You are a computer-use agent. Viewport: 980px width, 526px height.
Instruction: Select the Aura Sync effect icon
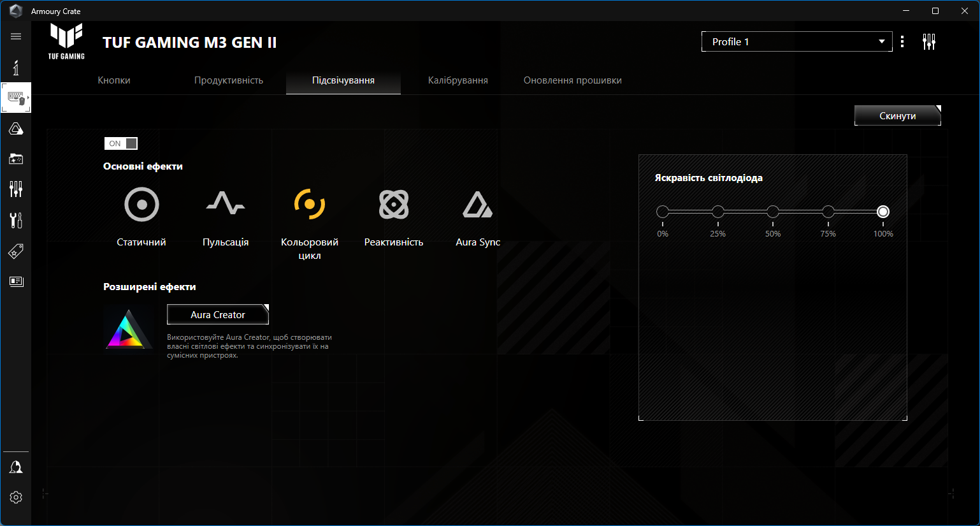pyautogui.click(x=478, y=205)
